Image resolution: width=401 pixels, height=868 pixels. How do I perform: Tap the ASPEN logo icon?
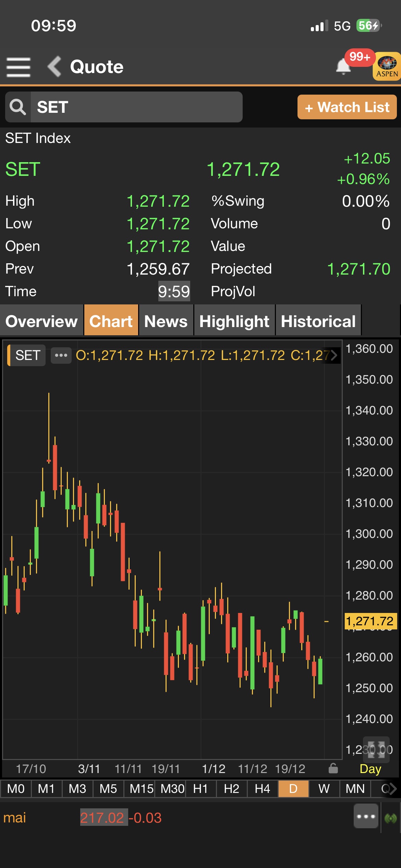pyautogui.click(x=387, y=67)
